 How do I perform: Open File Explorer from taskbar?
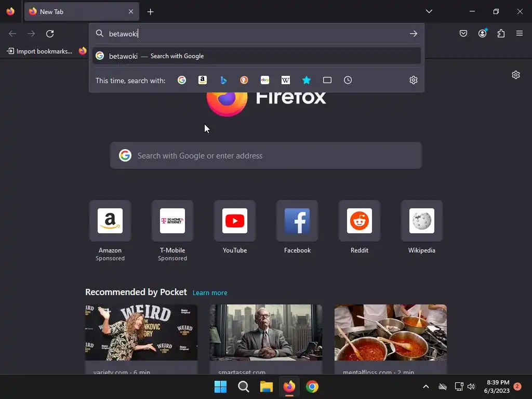tap(267, 387)
